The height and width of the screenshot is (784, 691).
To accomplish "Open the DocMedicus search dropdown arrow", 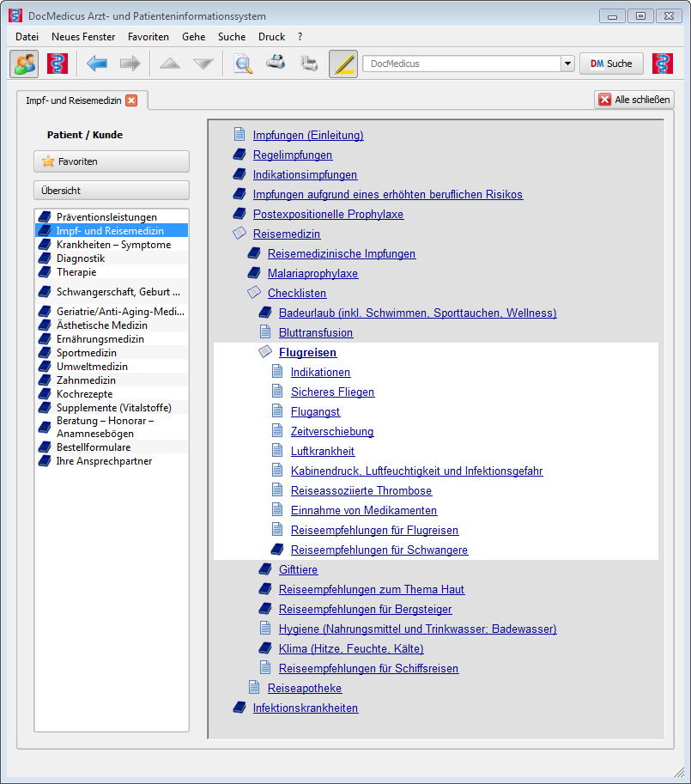I will (x=567, y=64).
